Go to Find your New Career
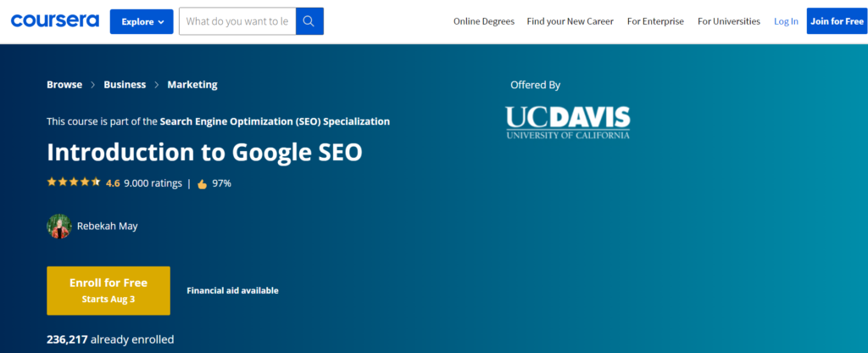Screen dimensions: 868x353 pyautogui.click(x=570, y=21)
